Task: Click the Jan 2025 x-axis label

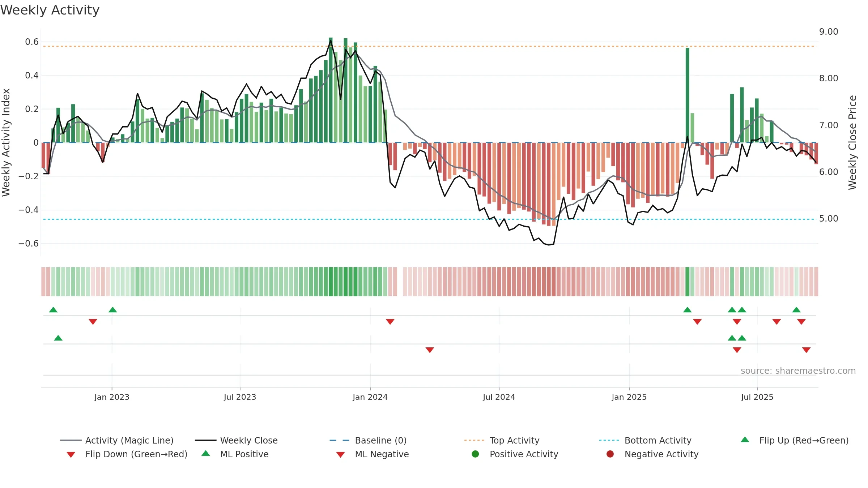Action: [629, 397]
